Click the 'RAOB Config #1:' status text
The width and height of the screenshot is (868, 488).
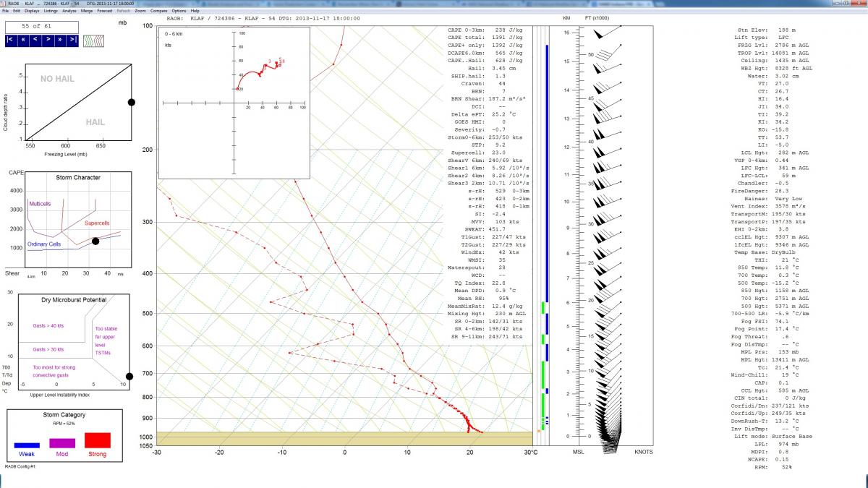(x=20, y=466)
